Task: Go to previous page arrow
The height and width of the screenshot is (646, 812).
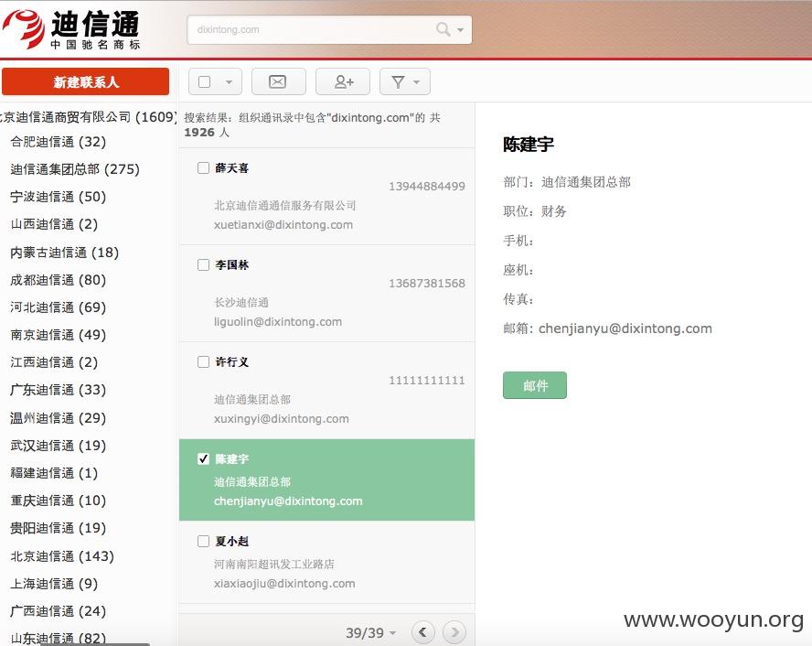Action: coord(423,632)
